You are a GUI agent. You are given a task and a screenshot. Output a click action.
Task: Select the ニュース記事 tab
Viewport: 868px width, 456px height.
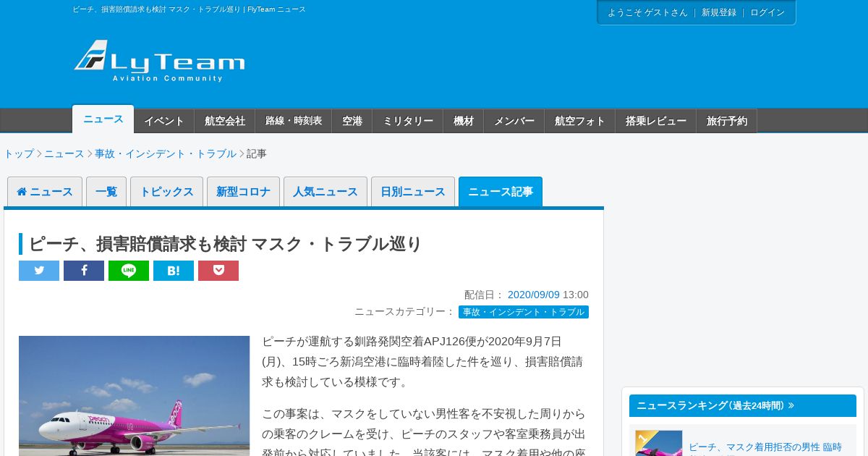(x=501, y=192)
